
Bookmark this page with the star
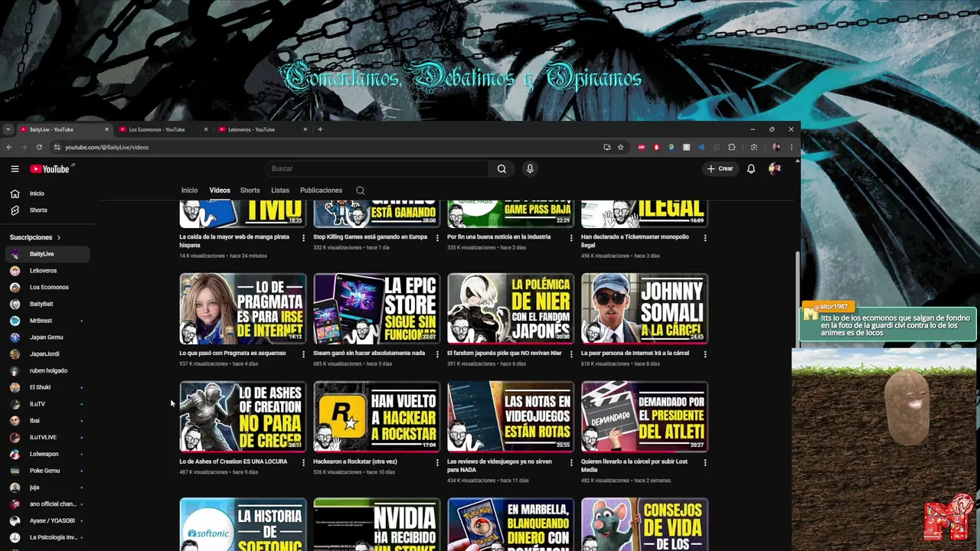(x=621, y=147)
